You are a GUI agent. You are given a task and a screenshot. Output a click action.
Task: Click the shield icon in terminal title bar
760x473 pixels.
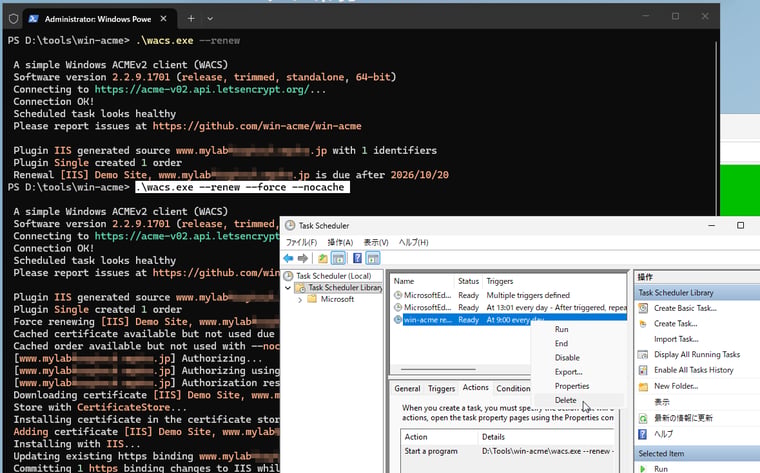[x=14, y=19]
